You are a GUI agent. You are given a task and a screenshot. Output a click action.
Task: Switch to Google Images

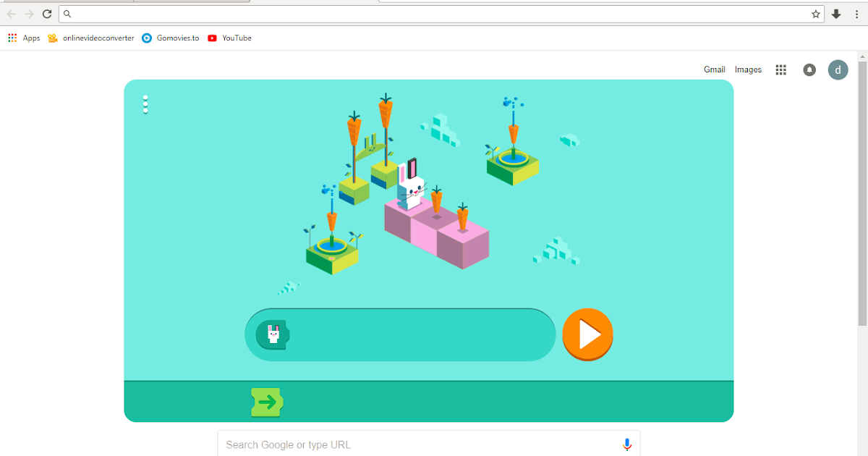tap(748, 69)
